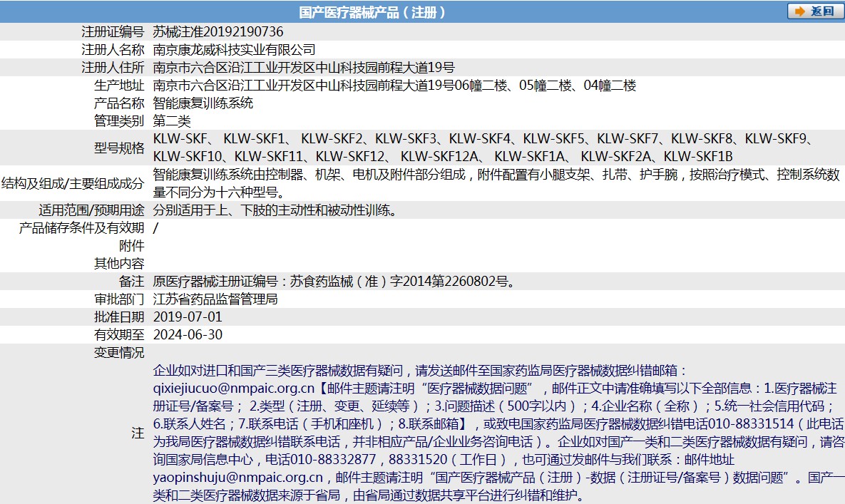Click the 管理类别 label

click(x=119, y=120)
